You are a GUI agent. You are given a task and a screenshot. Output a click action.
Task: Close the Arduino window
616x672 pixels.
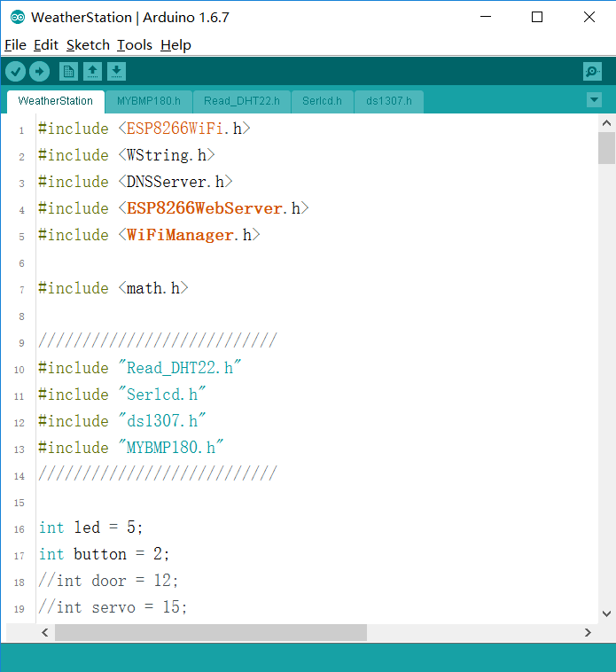589,17
